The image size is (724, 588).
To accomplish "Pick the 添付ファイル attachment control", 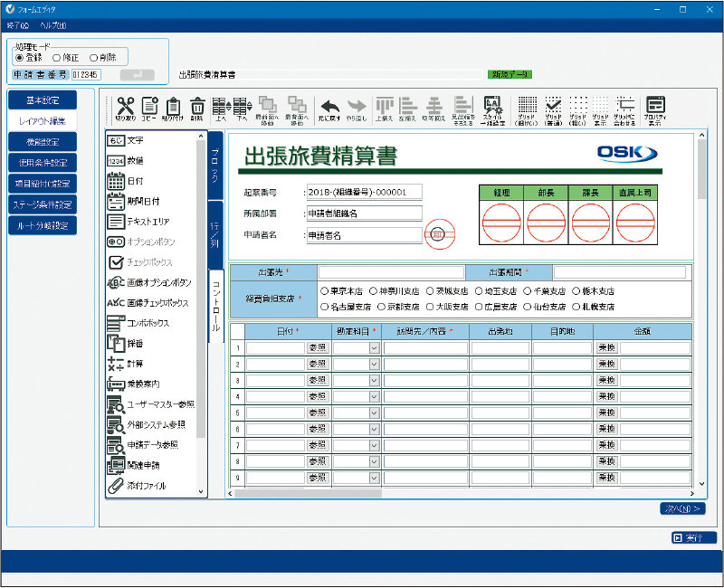I will (137, 486).
